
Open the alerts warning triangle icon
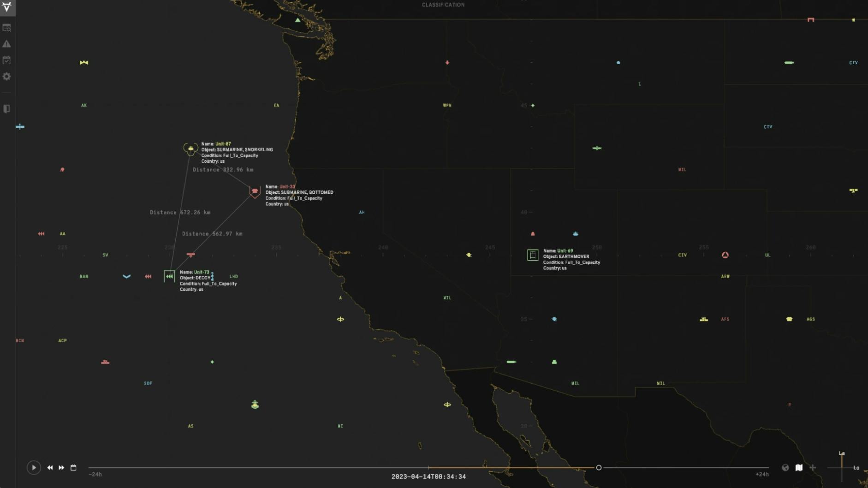(x=6, y=44)
